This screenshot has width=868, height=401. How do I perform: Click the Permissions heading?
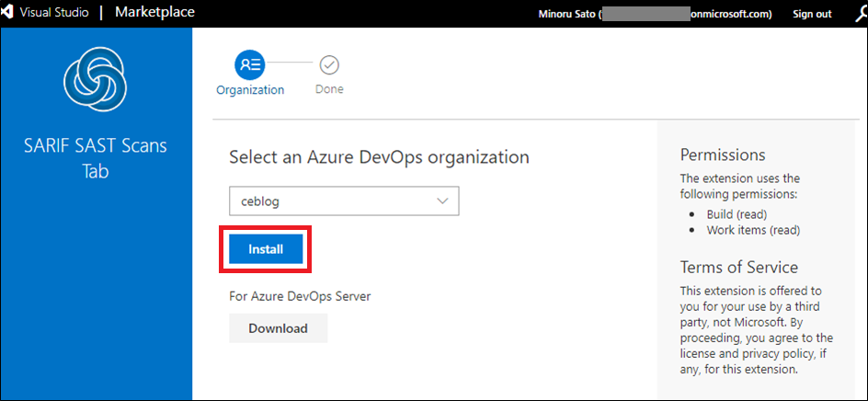click(x=723, y=155)
